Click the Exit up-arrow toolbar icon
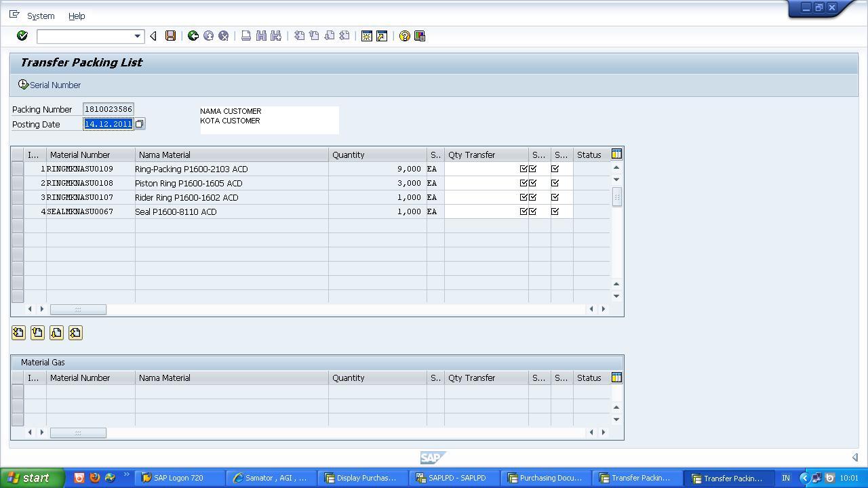Viewport: 868px width, 488px height. 208,36
